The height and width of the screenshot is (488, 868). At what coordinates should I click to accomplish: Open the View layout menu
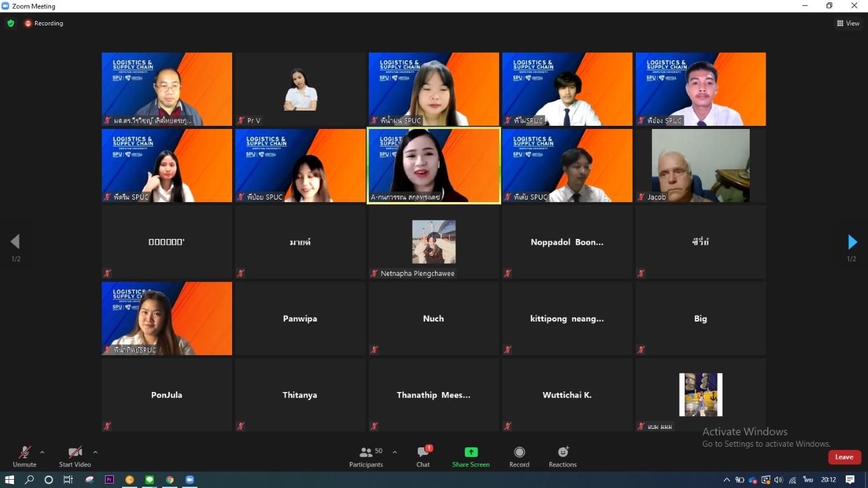click(x=848, y=24)
